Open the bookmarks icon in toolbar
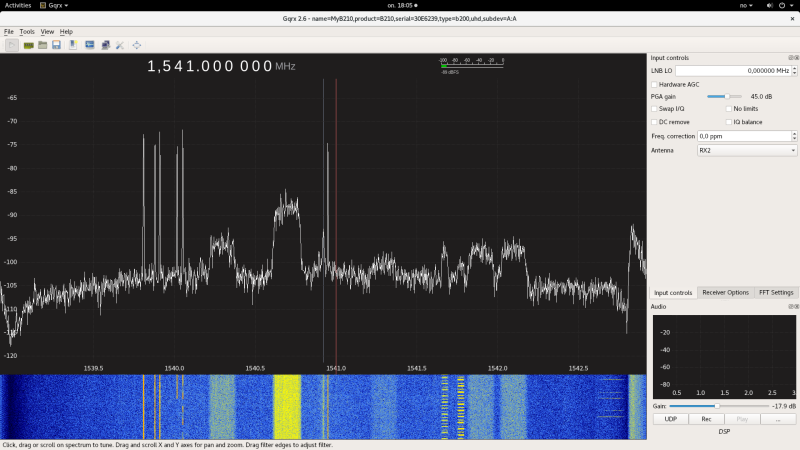800x450 pixels. (73, 45)
